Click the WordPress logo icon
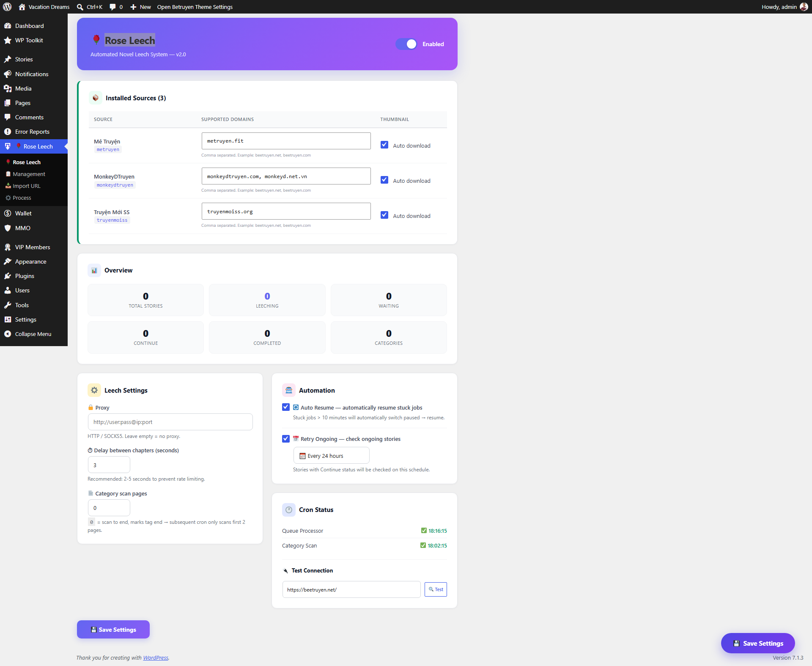Image resolution: width=812 pixels, height=666 pixels. pyautogui.click(x=7, y=7)
